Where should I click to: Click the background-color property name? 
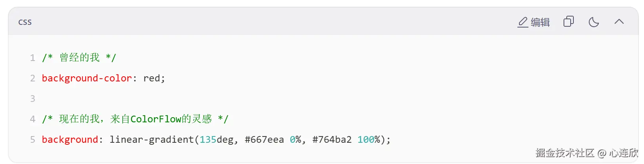[87, 78]
